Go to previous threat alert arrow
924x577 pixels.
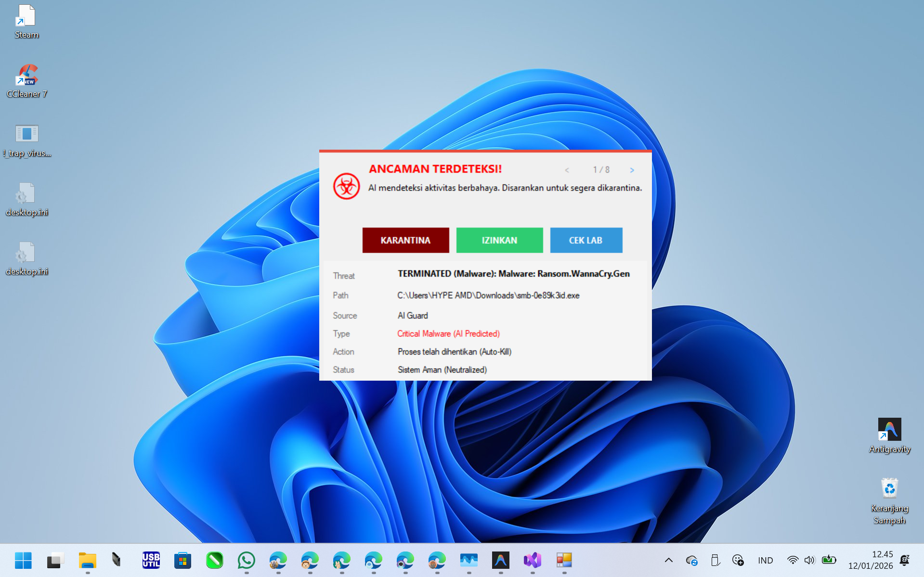(567, 170)
